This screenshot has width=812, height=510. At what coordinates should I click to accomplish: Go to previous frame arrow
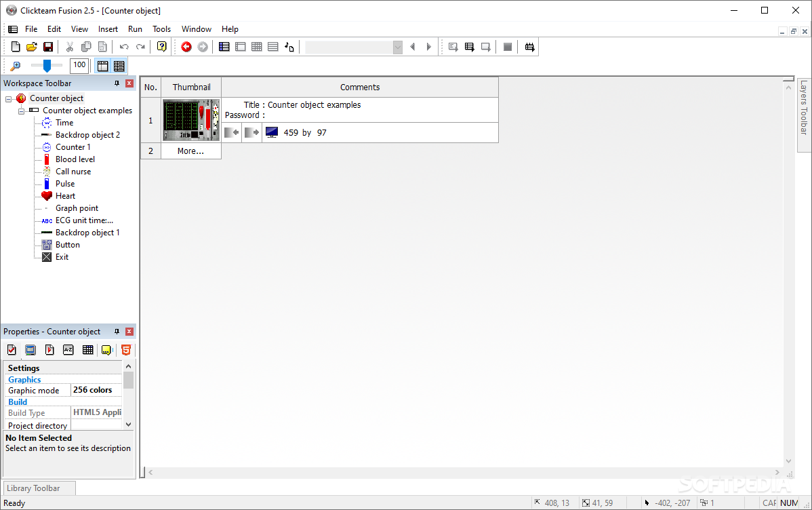tap(413, 47)
